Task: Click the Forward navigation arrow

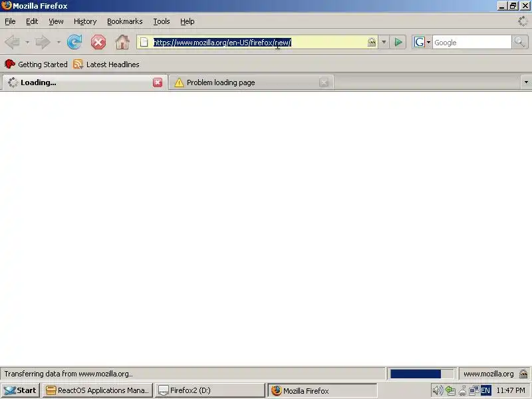Action: [43, 43]
